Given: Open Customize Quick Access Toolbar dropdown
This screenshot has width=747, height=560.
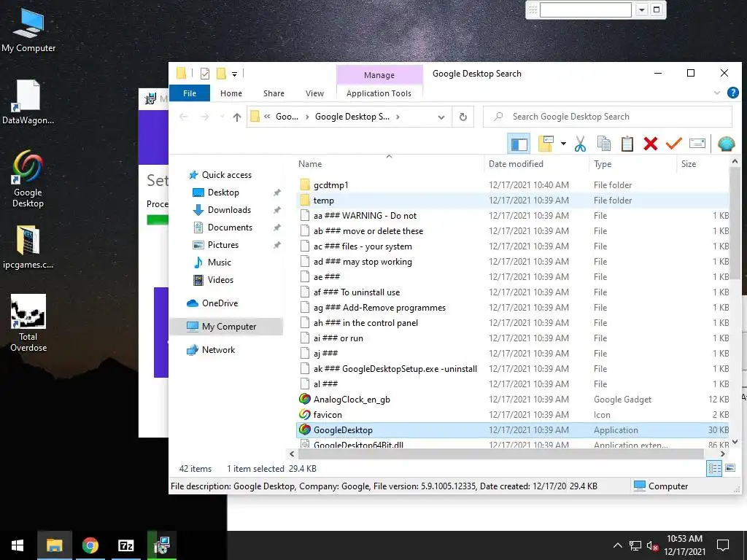Looking at the screenshot, I should [x=234, y=74].
